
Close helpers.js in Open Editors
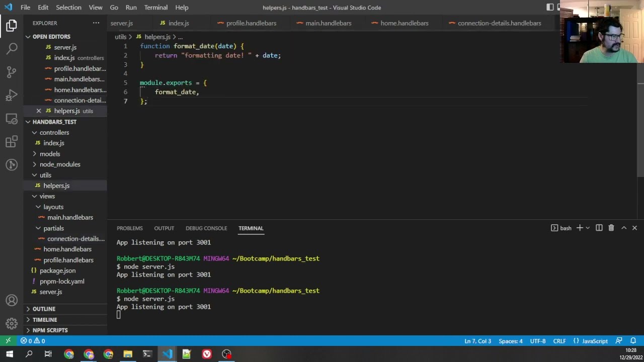click(39, 111)
